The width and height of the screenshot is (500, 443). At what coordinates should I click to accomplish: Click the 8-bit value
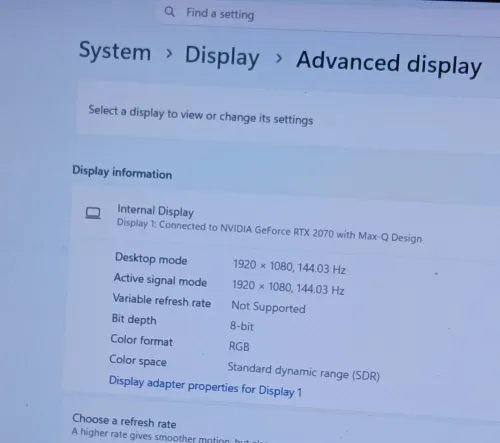[242, 326]
